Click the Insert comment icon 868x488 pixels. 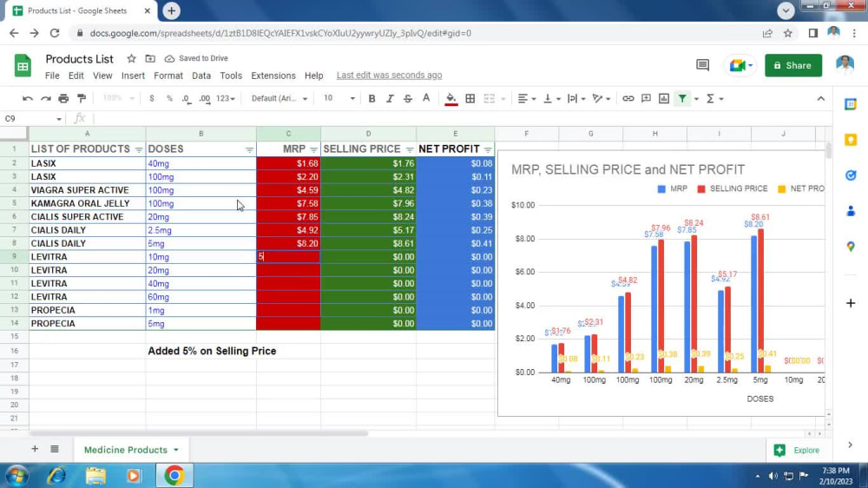tap(646, 99)
